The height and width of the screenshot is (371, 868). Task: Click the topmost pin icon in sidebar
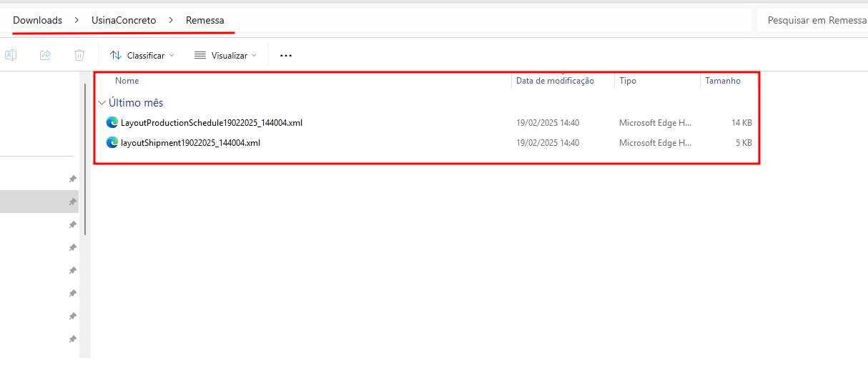[72, 179]
